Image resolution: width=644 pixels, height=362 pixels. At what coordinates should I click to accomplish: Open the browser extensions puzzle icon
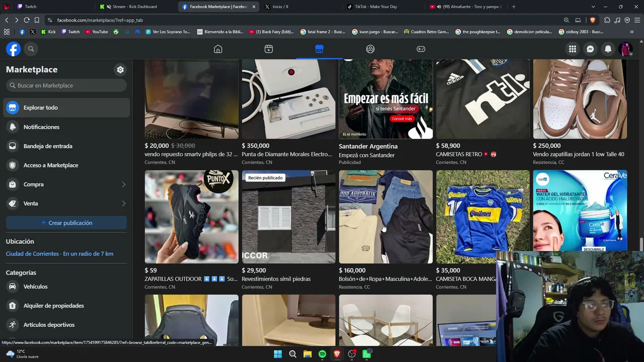(x=607, y=20)
